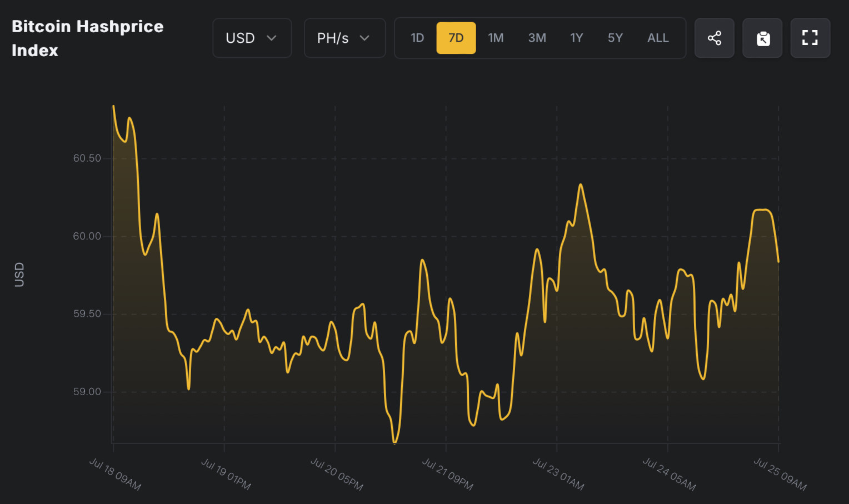This screenshot has width=849, height=504.
Task: Switch to the 1D time range
Action: click(417, 38)
